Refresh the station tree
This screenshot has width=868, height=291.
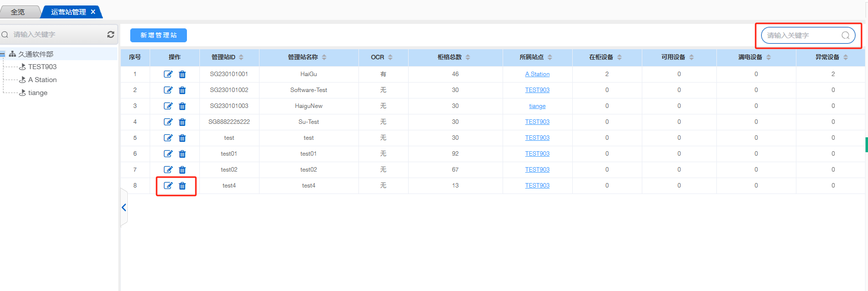pyautogui.click(x=110, y=34)
